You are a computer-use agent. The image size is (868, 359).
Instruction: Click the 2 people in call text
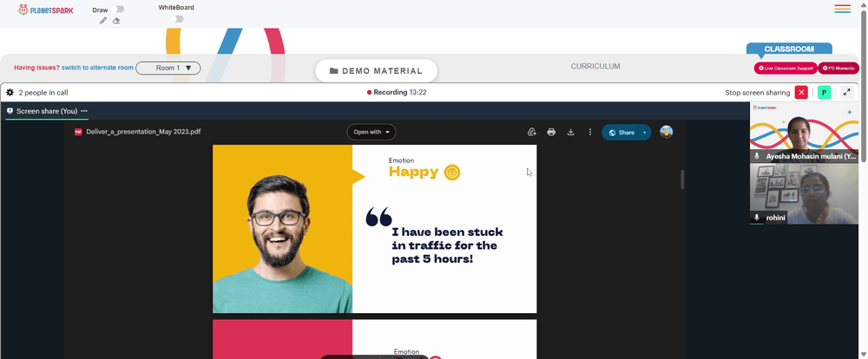pyautogui.click(x=43, y=93)
